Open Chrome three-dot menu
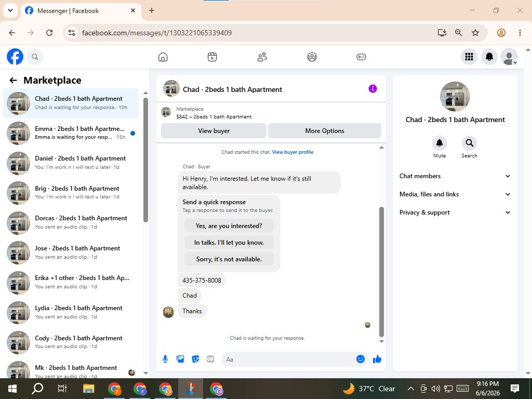This screenshot has width=532, height=399. [520, 33]
